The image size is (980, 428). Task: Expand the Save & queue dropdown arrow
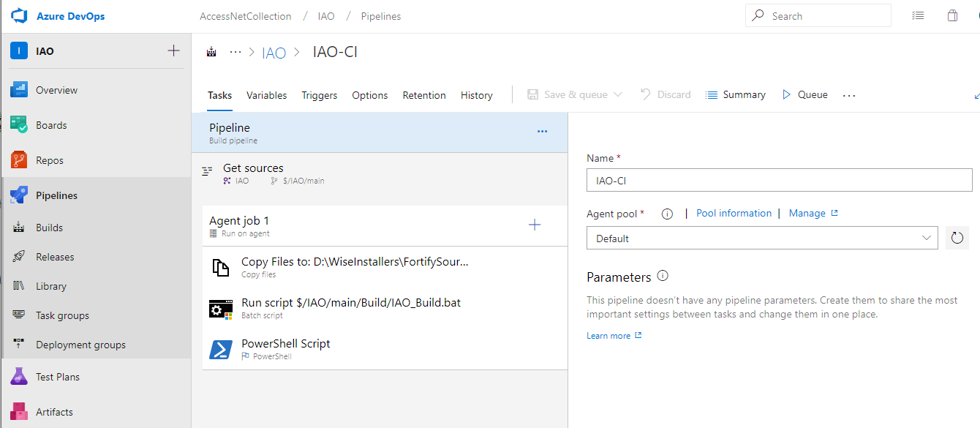[618, 94]
